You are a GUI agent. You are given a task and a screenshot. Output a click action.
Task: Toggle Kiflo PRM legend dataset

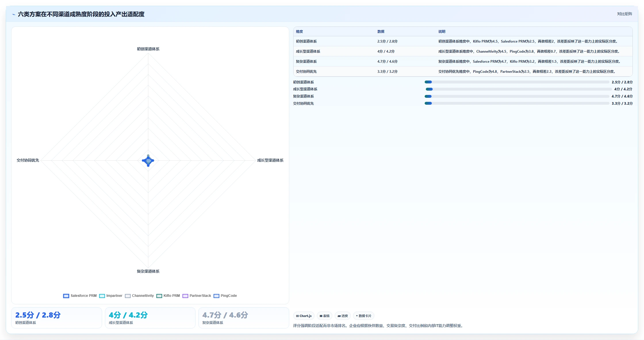point(168,296)
